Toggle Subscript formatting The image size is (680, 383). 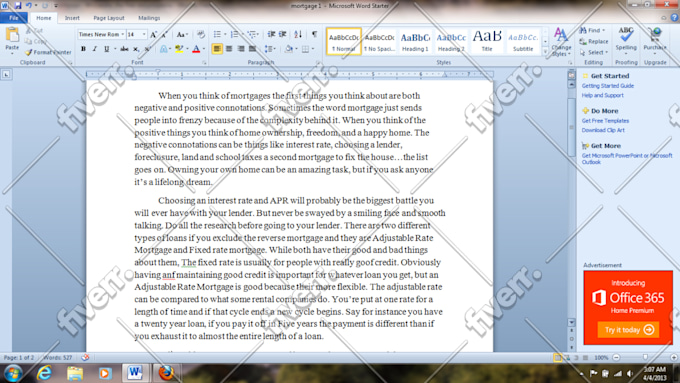point(136,49)
